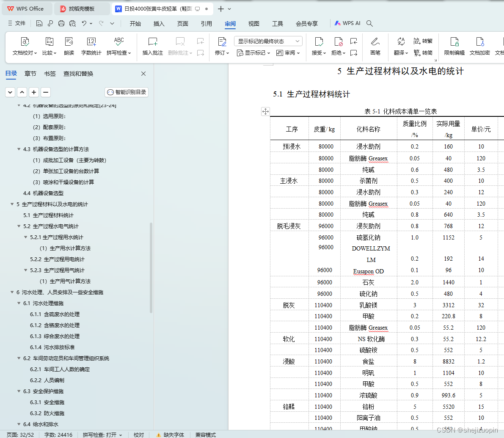Click the 修订 track changes icon
The width and height of the screenshot is (504, 438).
point(222,42)
